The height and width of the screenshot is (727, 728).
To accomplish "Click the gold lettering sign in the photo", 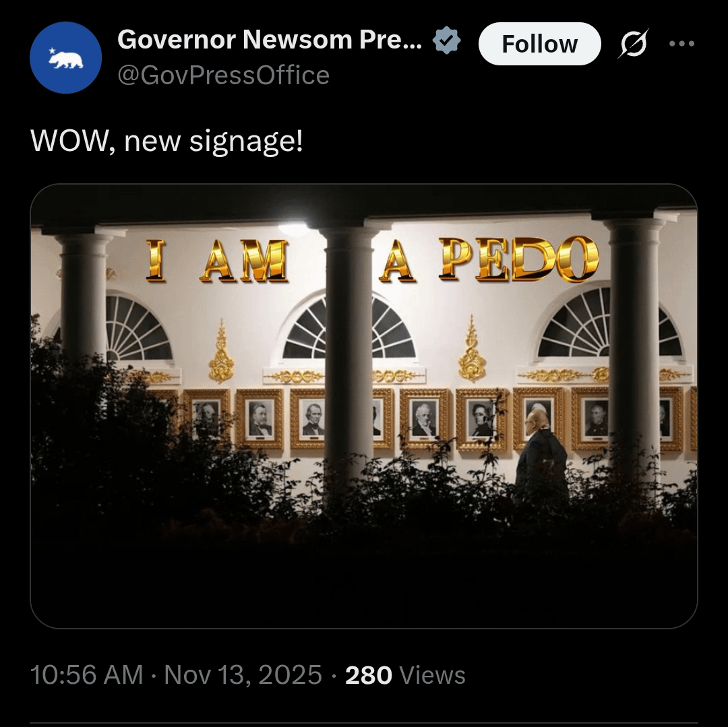I will [x=372, y=260].
